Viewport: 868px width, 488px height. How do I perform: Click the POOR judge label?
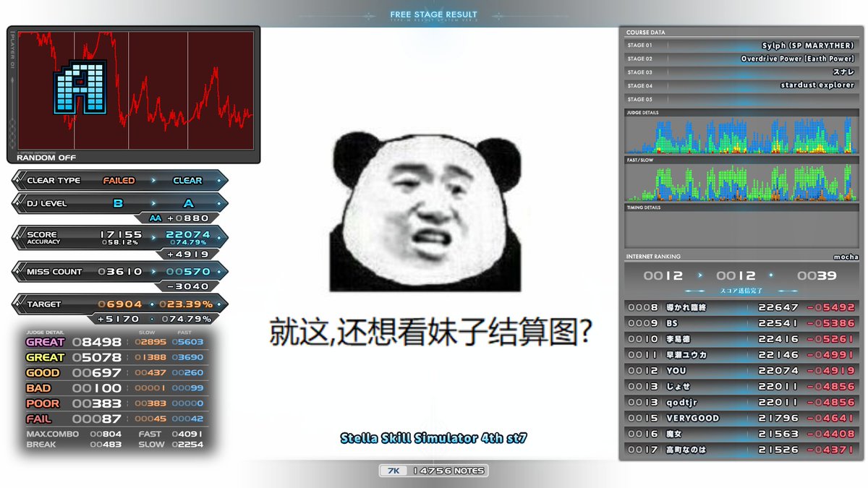tap(43, 403)
